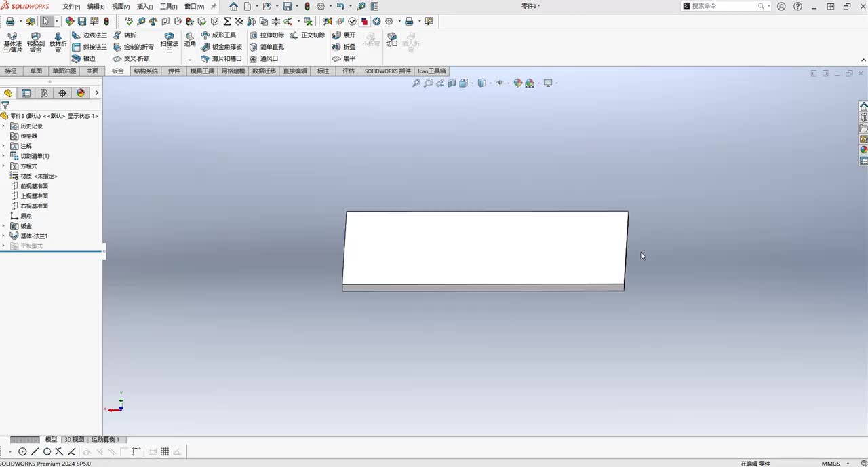This screenshot has width=868, height=467.
Task: Click the Fold (折叠) tool
Action: click(x=344, y=47)
